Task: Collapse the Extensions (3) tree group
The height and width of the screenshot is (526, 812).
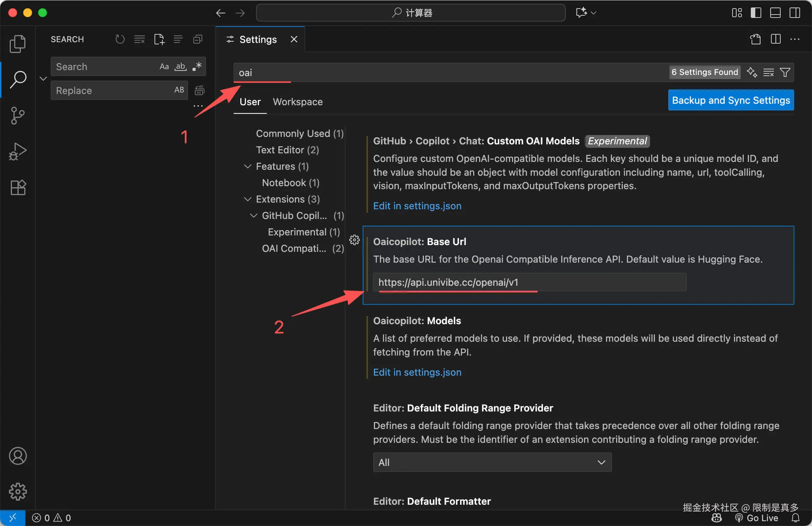Action: click(x=247, y=199)
